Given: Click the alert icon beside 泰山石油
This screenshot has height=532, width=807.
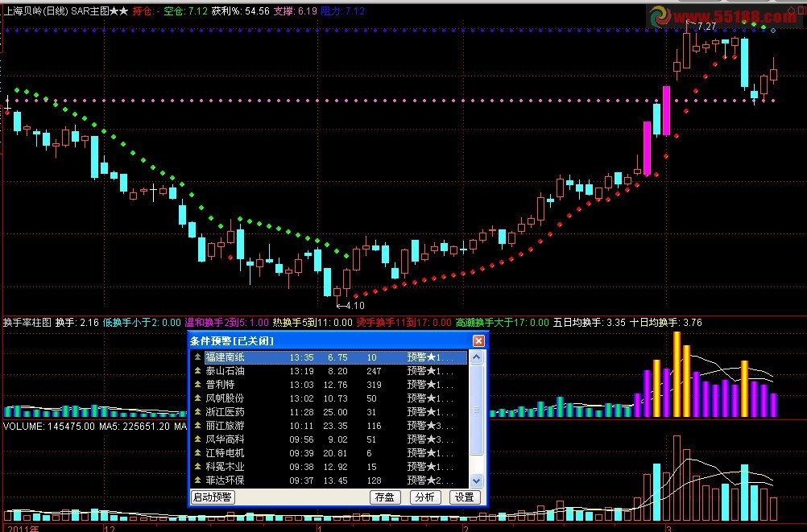Looking at the screenshot, I should pyautogui.click(x=197, y=370).
